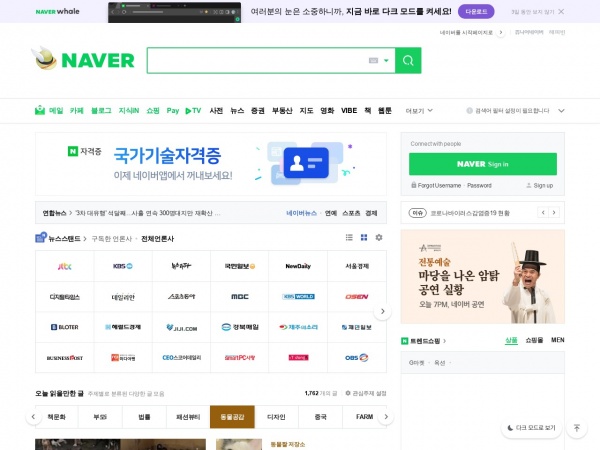This screenshot has width=600, height=450.
Task: Select the 법률 topic tab
Action: pos(144,417)
